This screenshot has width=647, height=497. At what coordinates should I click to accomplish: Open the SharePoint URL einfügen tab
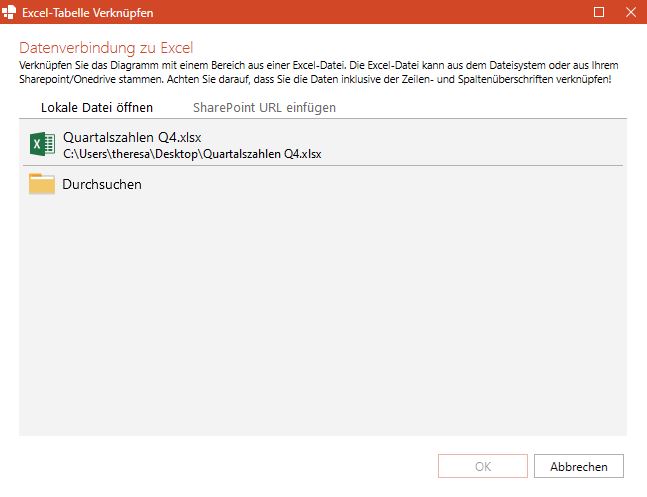tap(256, 107)
